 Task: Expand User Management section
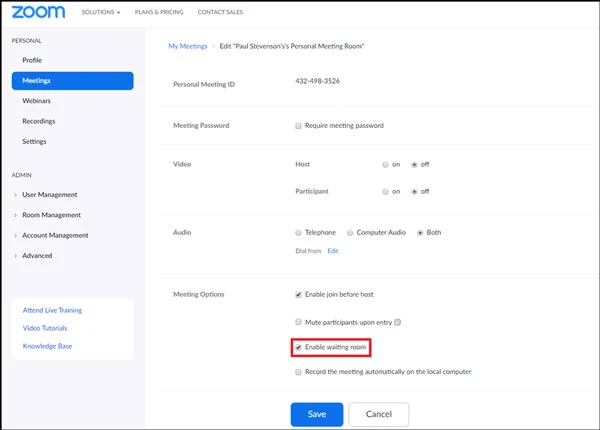(x=49, y=195)
